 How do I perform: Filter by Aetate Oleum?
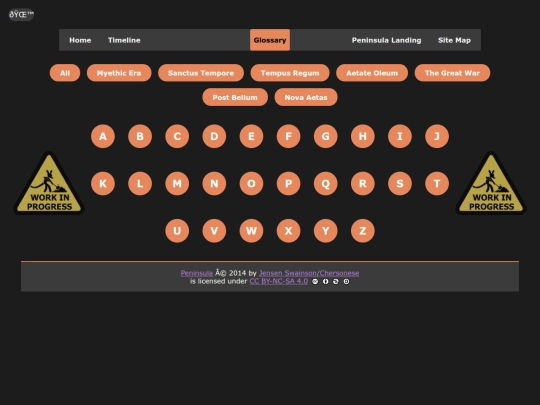click(372, 73)
